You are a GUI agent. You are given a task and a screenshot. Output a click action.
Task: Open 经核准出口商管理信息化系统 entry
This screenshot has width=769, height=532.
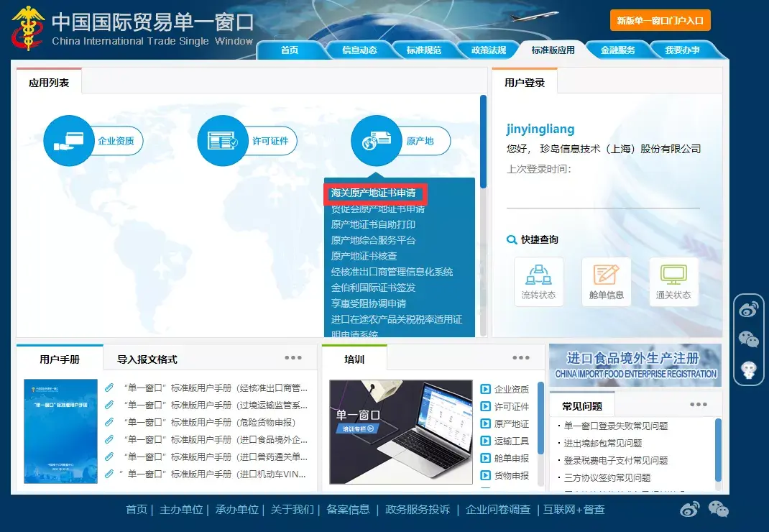click(x=392, y=272)
